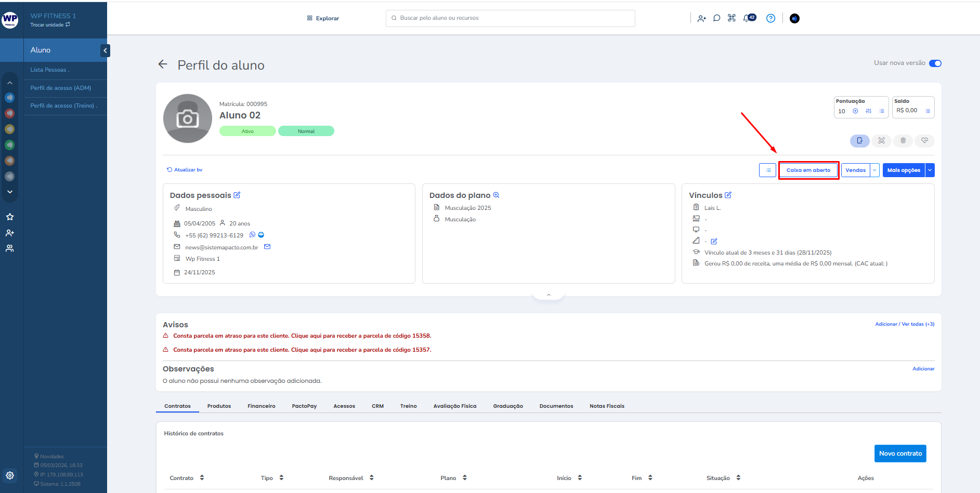Click the Caixa em aberto button

point(808,170)
